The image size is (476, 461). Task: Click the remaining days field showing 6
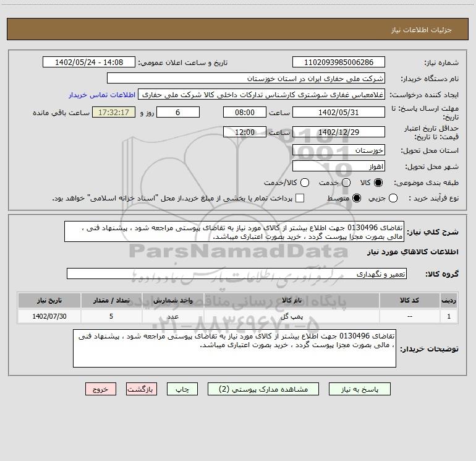[x=178, y=112]
